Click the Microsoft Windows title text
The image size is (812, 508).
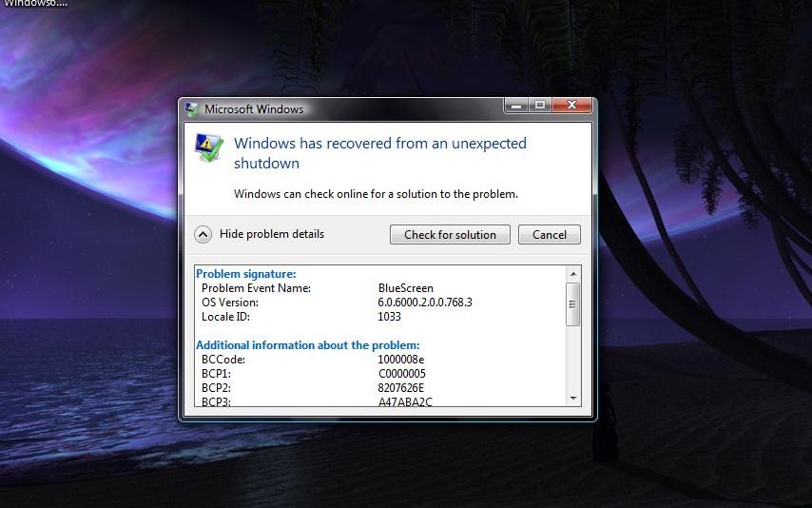coord(254,109)
